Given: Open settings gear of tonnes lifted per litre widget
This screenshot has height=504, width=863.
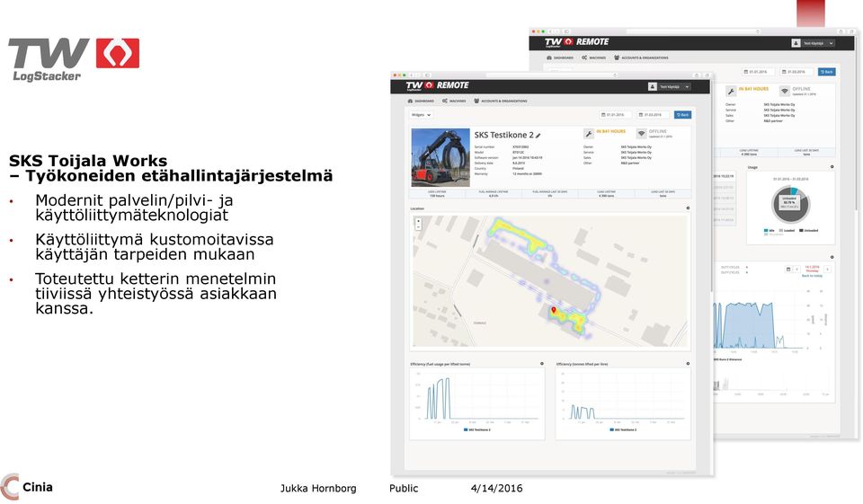Looking at the screenshot, I should tap(688, 363).
